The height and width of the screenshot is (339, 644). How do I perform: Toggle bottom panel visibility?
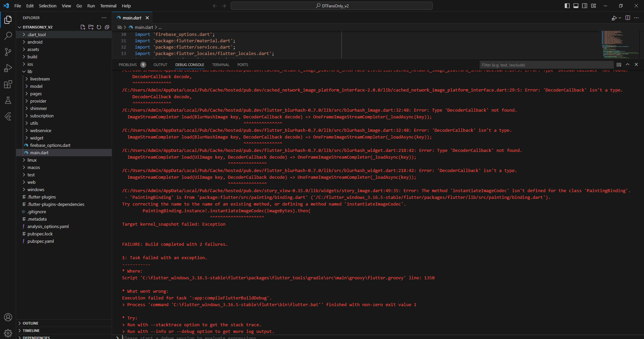[576, 6]
